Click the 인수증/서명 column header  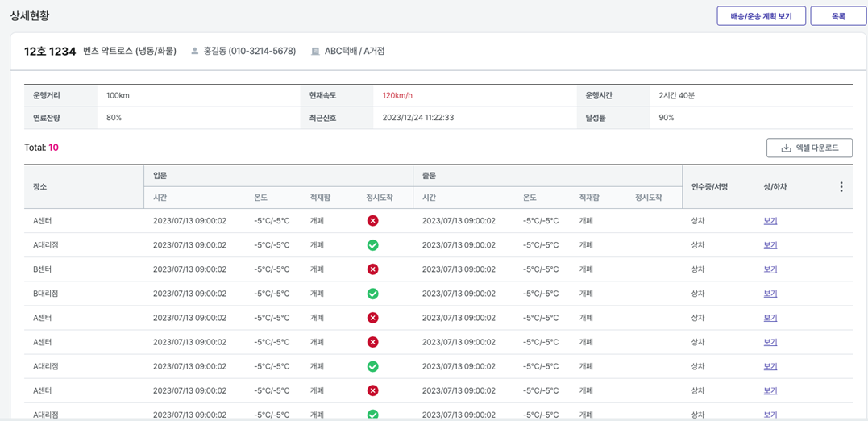point(709,186)
